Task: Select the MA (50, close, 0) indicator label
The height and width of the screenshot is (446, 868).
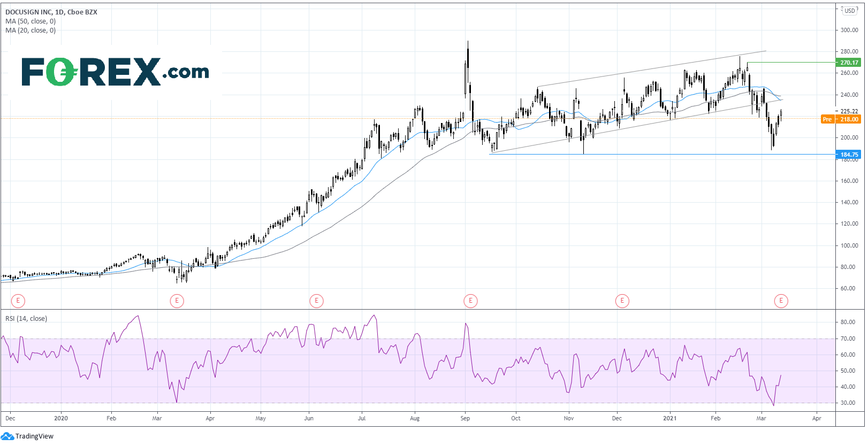Action: tap(31, 21)
